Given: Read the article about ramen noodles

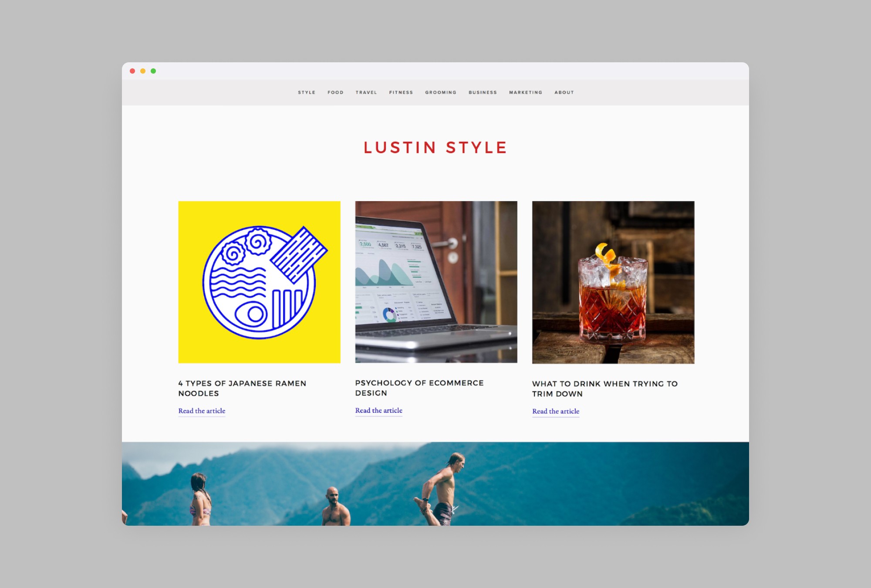Looking at the screenshot, I should (202, 411).
